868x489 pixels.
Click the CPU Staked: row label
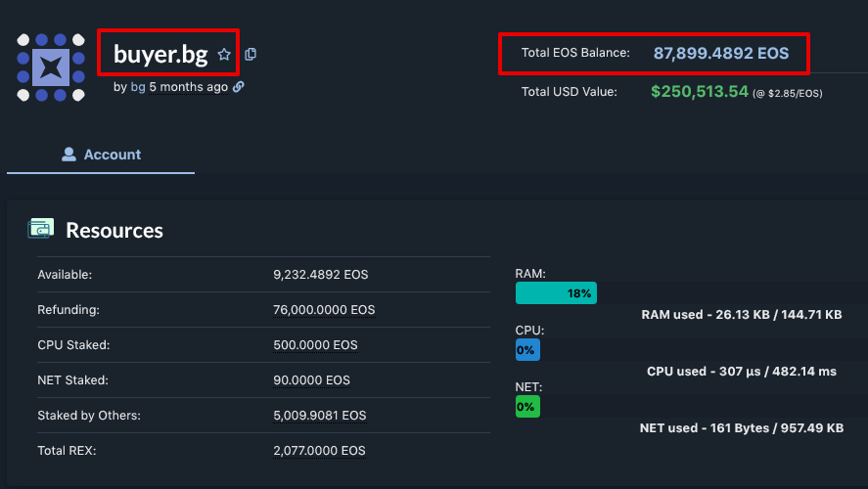click(73, 345)
